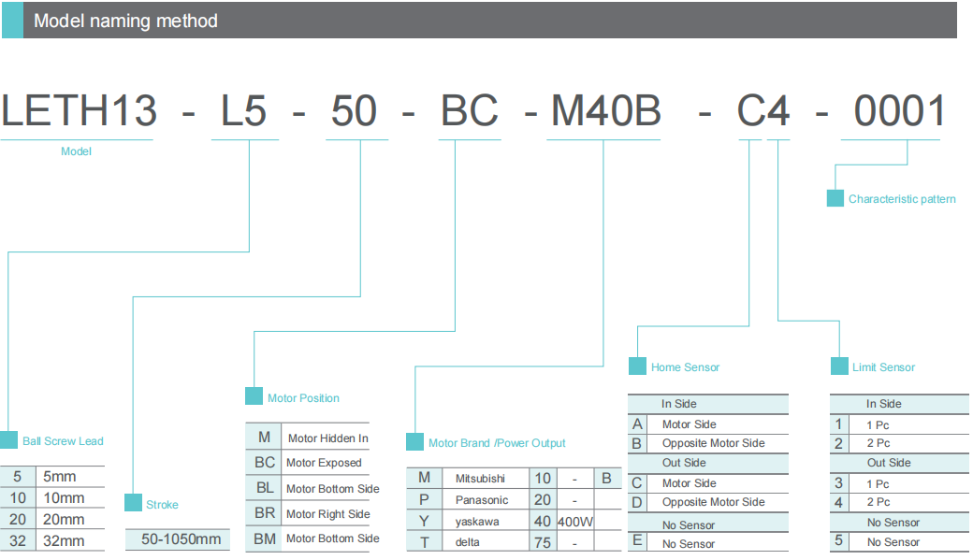Click the teal square beside Characteristic pattern
973x560 pixels.
pyautogui.click(x=835, y=198)
